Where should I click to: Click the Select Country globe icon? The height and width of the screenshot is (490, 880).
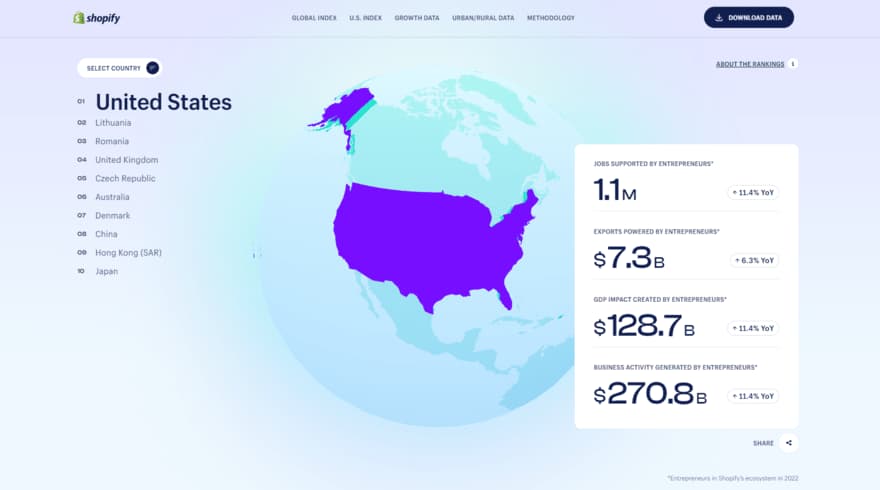click(152, 68)
